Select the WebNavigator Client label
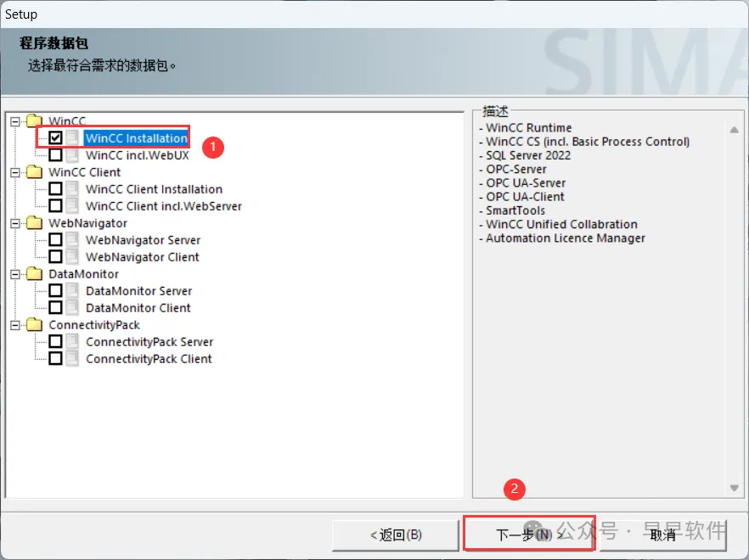 pos(143,257)
